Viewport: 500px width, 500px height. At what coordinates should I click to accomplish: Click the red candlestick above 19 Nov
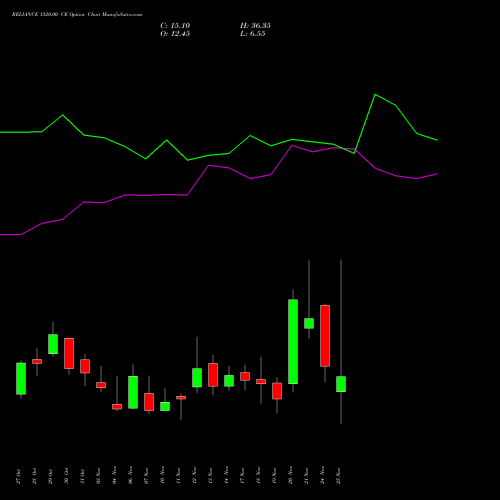coord(277,391)
